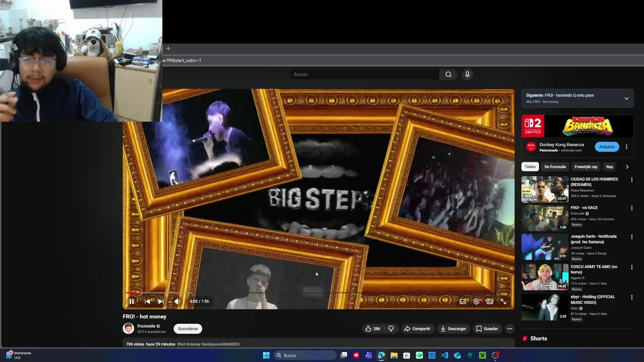
Task: Open Task View on the taskbar
Action: click(344, 355)
